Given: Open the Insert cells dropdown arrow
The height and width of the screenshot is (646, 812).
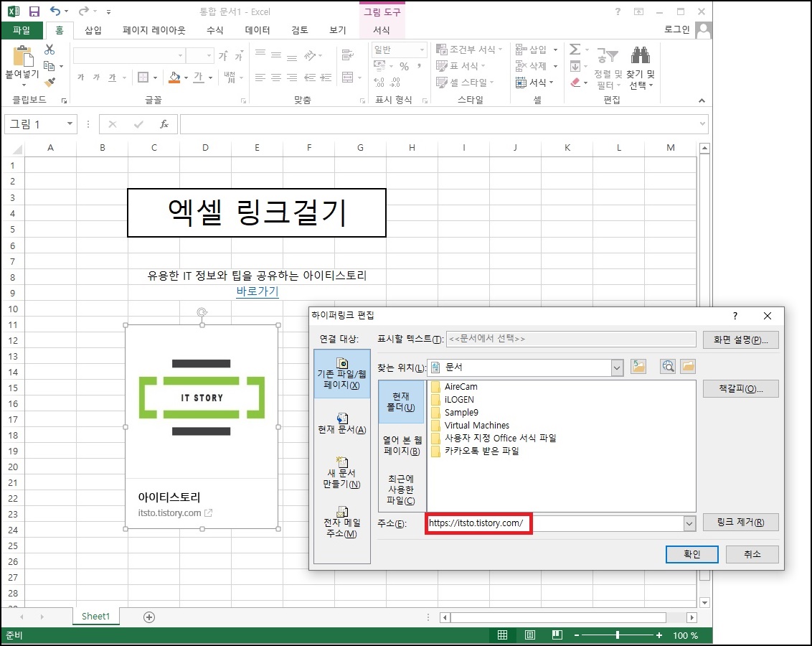Looking at the screenshot, I should tap(556, 50).
